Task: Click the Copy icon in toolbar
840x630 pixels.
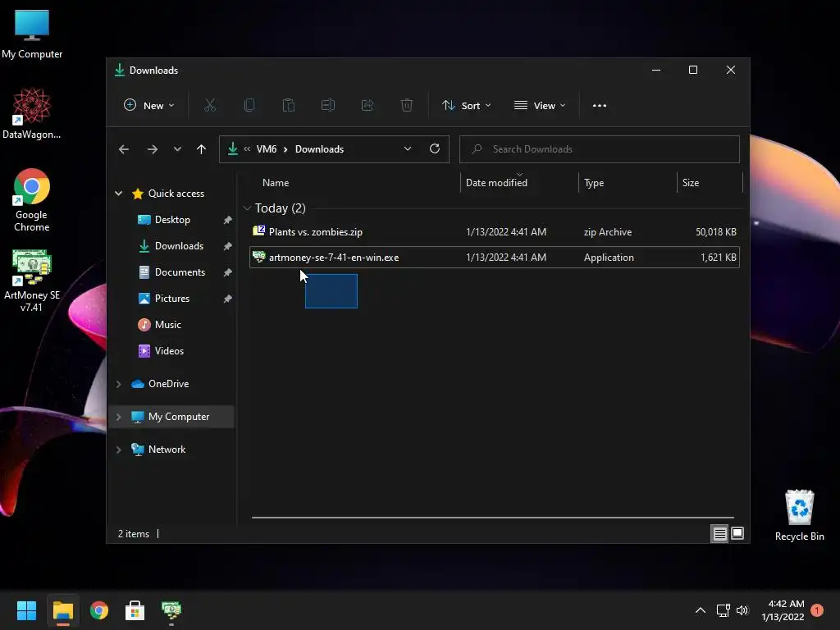Action: pos(249,105)
